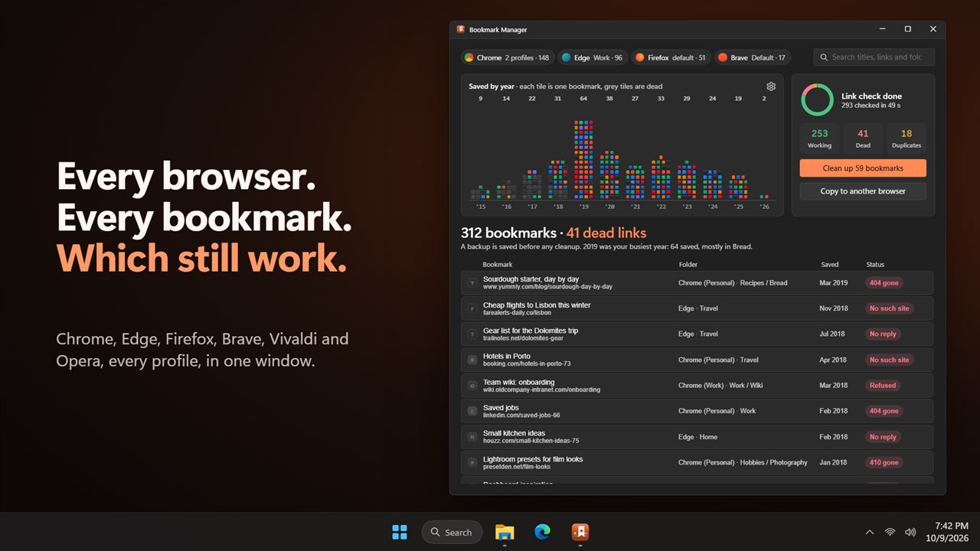This screenshot has height=551, width=980.
Task: Click the 410 gone status badge
Action: 884,462
